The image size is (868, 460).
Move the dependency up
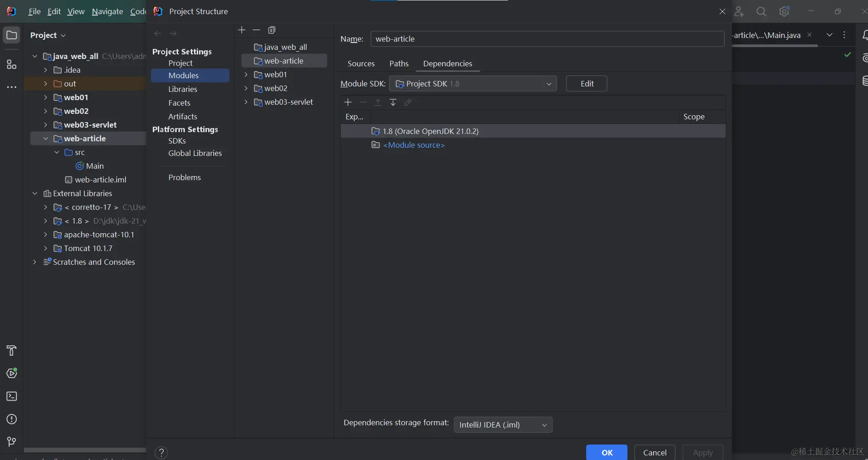(x=378, y=102)
